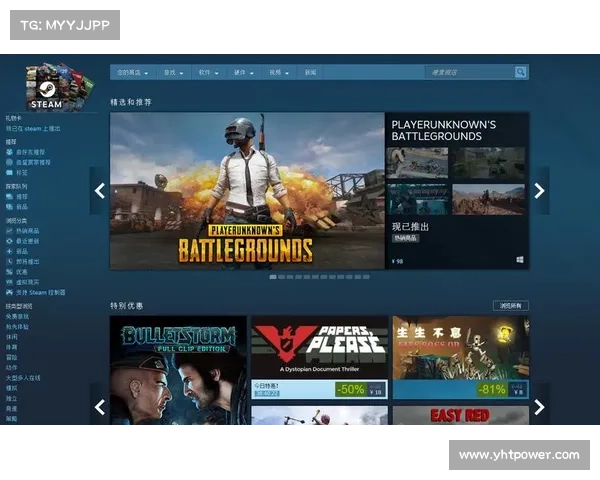Open the 礼物卡 sidebar link
Screen dimensions: 600x480
(13, 118)
